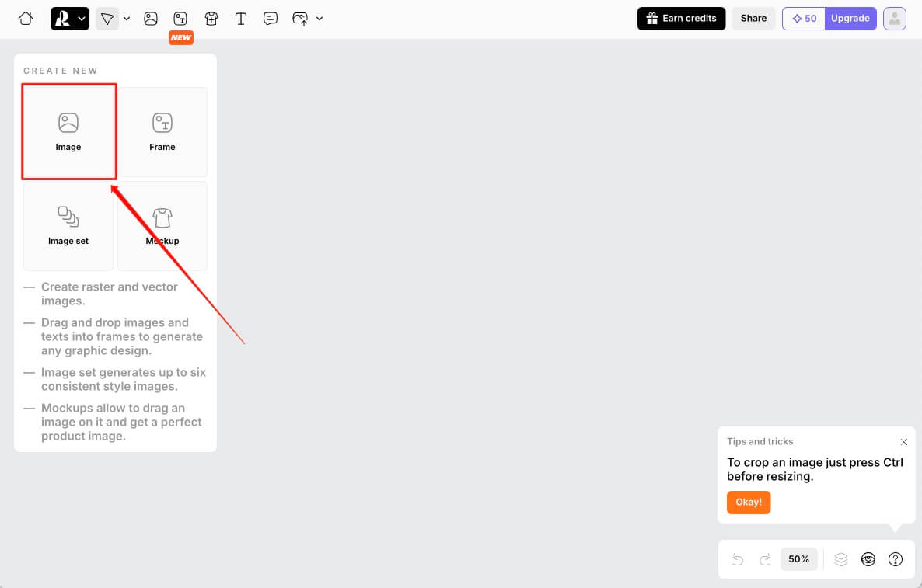Expand the upload options chevron
922x588 pixels.
pos(320,19)
